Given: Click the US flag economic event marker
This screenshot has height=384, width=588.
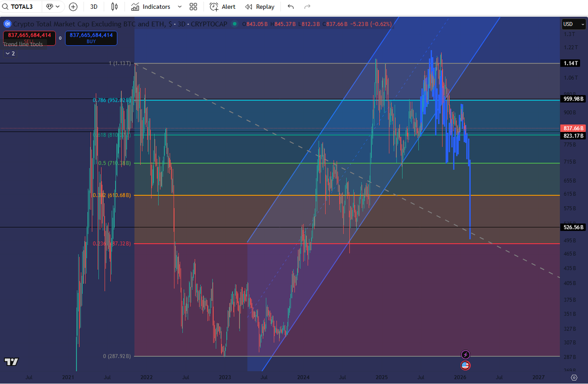Looking at the screenshot, I should click(x=465, y=365).
